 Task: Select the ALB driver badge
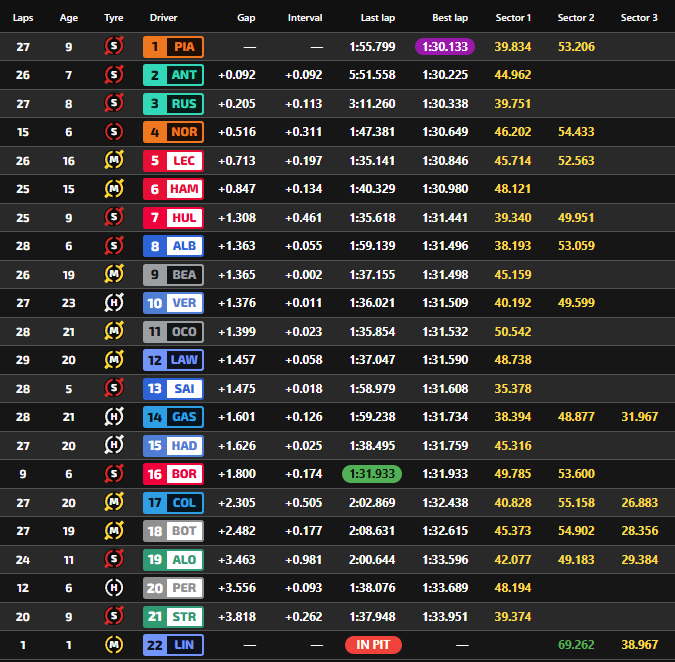pos(173,246)
